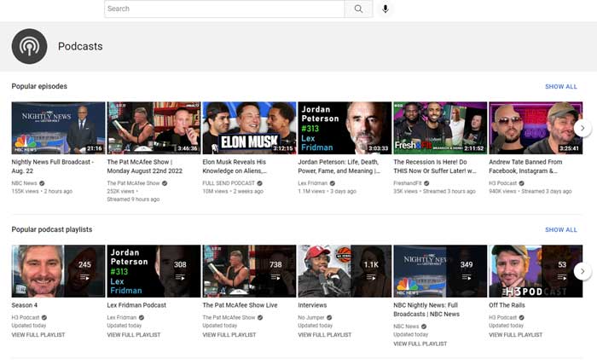Open the 'Lex Fridman Podcast' playlist title
The height and width of the screenshot is (364, 597).
pyautogui.click(x=136, y=305)
